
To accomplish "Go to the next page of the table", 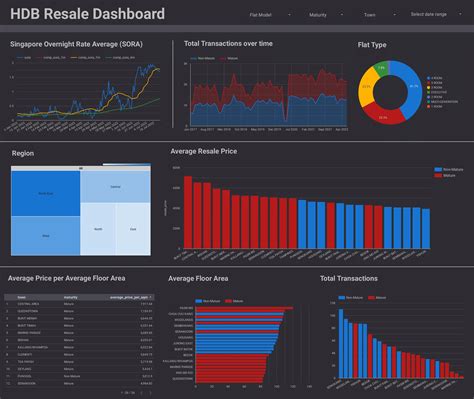I will pos(150,393).
